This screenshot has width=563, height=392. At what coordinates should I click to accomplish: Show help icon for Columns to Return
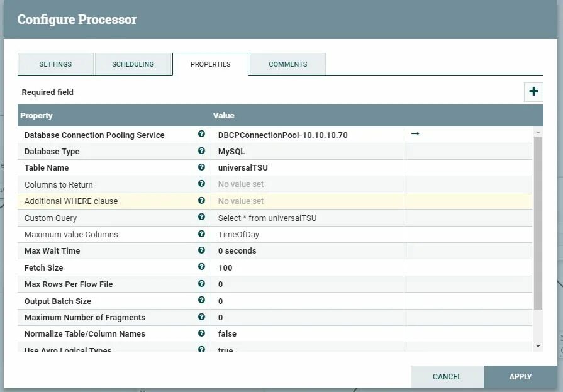(x=201, y=184)
